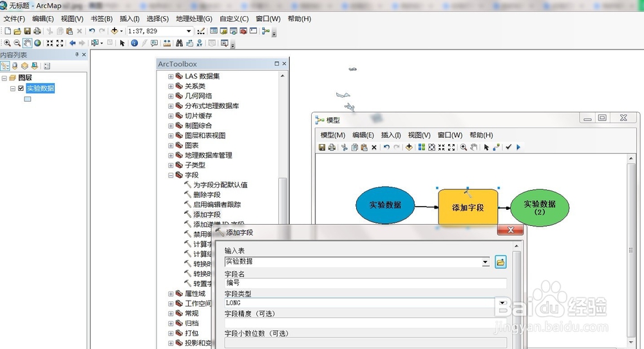Image resolution: width=644 pixels, height=349 pixels.
Task: Open 帮助(H) menu in model window
Action: pyautogui.click(x=481, y=135)
